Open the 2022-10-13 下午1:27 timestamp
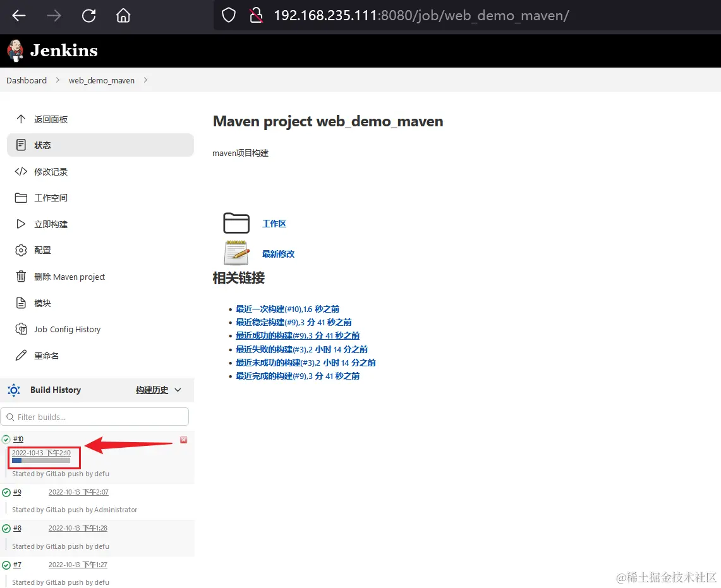The image size is (721, 588). (x=78, y=565)
